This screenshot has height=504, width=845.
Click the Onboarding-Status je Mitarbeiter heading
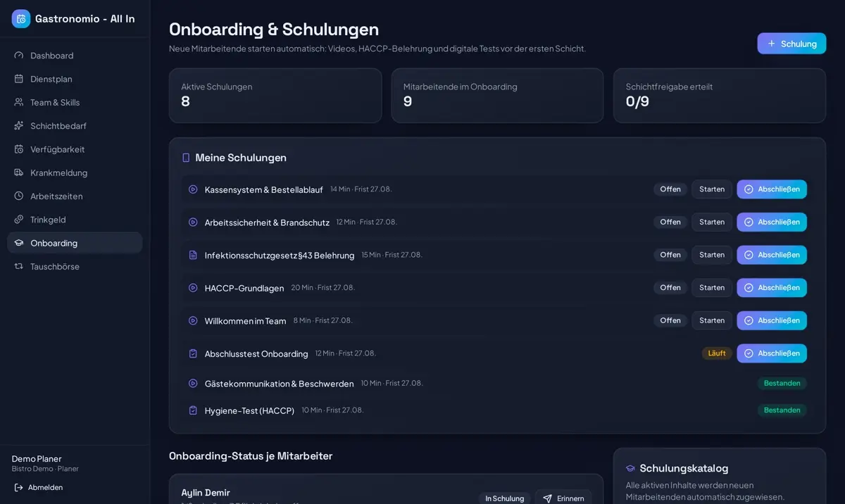pos(251,456)
